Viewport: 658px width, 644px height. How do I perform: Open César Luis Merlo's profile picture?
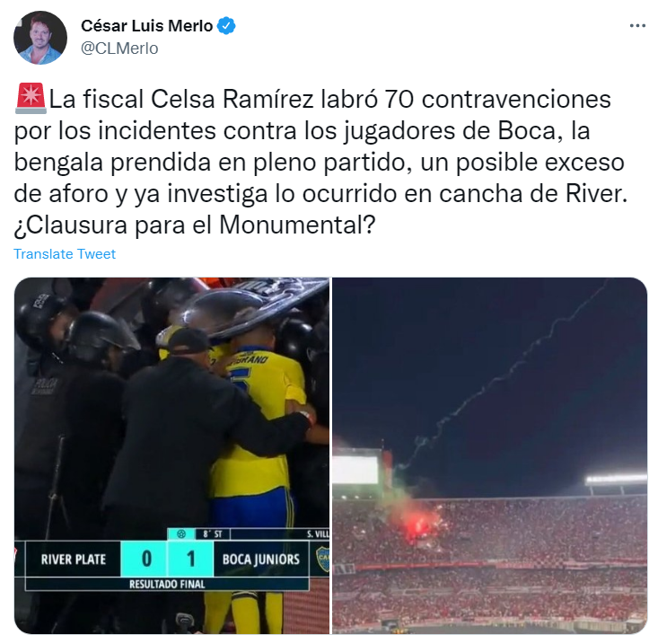[x=40, y=38]
